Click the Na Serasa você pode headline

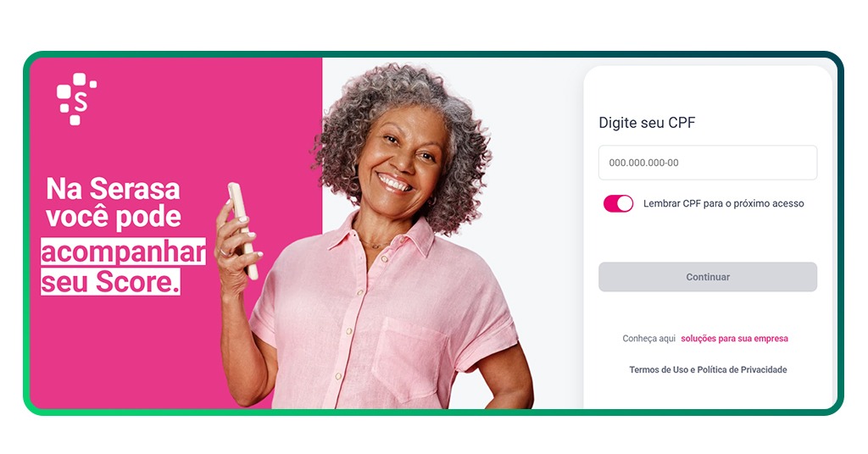114,202
